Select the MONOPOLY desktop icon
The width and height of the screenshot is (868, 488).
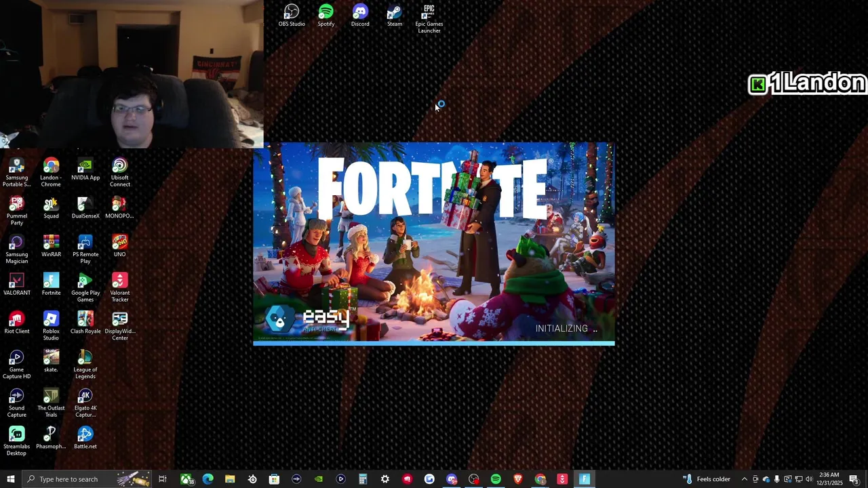click(120, 208)
